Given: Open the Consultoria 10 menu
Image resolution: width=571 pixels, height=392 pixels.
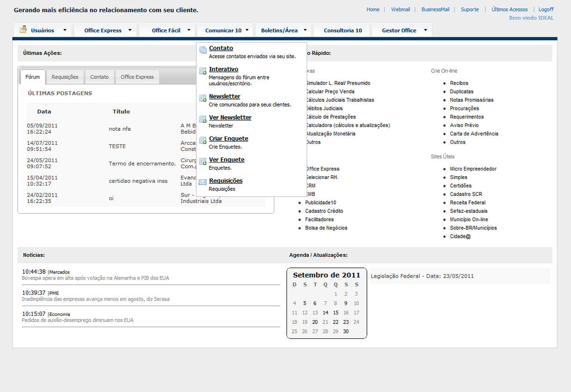Looking at the screenshot, I should coord(343,30).
